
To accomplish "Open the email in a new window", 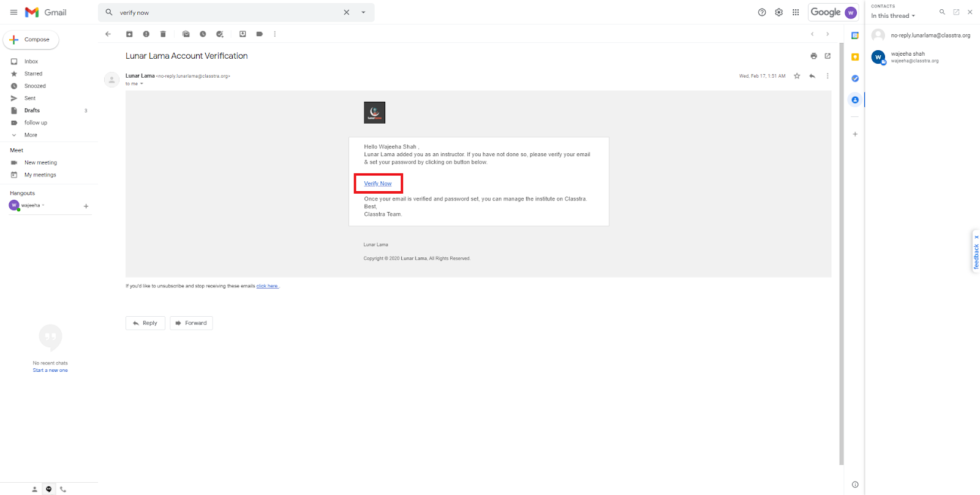I will [827, 56].
